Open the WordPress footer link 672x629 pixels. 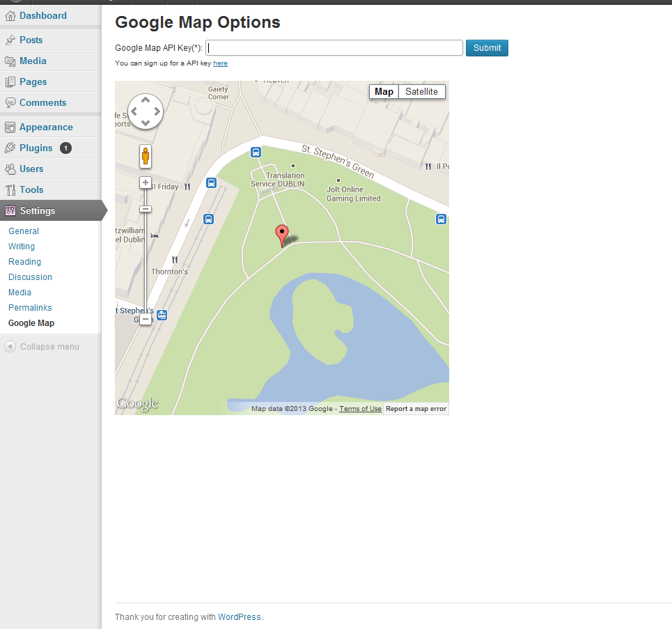(x=239, y=617)
